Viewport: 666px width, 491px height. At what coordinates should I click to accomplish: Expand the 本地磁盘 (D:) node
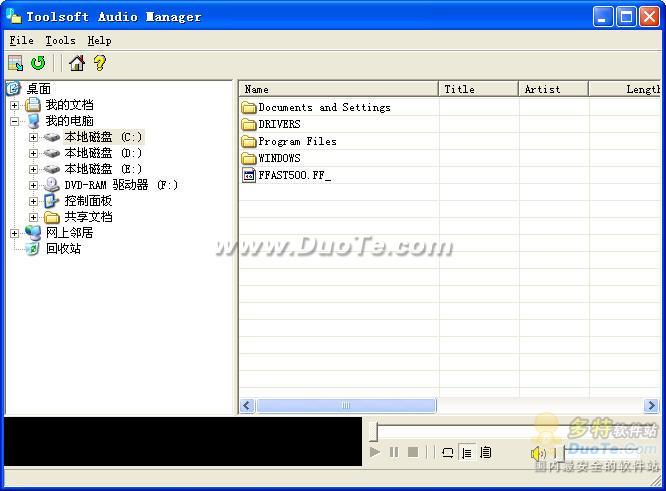(x=33, y=153)
